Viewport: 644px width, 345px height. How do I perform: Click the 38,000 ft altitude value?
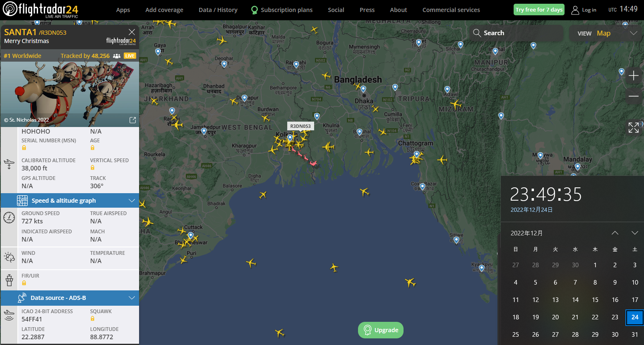coord(34,168)
